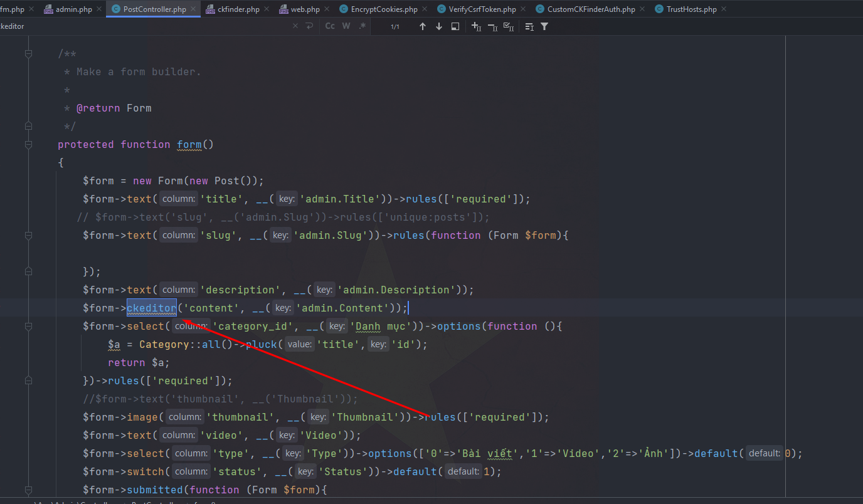Open the search filter funnel
The image size is (863, 504).
(x=544, y=26)
